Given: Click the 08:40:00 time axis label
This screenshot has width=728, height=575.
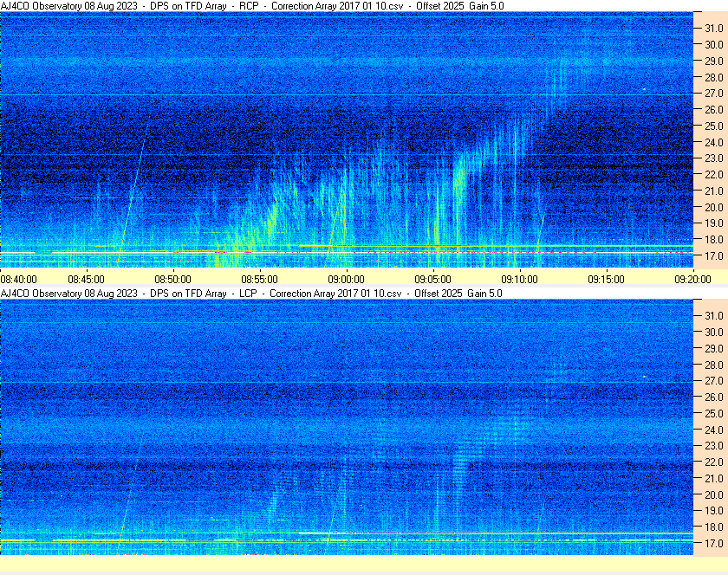Looking at the screenshot, I should tap(19, 279).
